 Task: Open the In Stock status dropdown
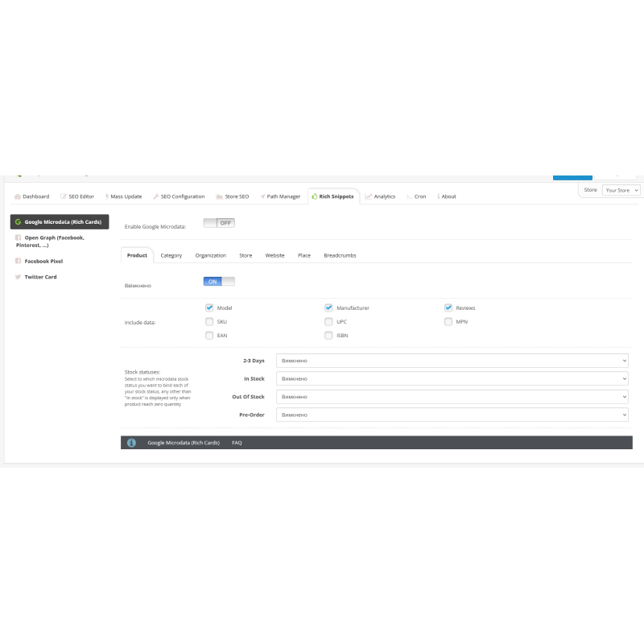coord(451,378)
